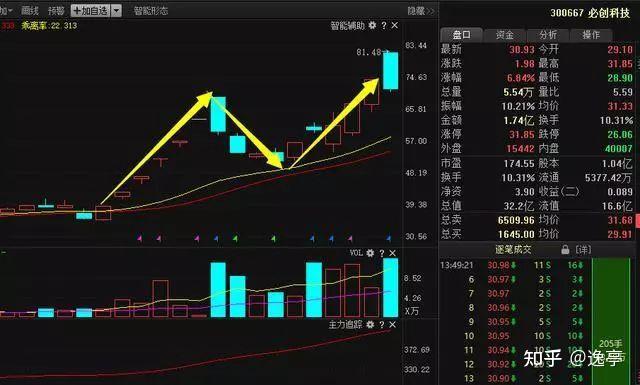Click the 乖离率 22.313 indicator reading
The image size is (640, 385).
(49, 26)
